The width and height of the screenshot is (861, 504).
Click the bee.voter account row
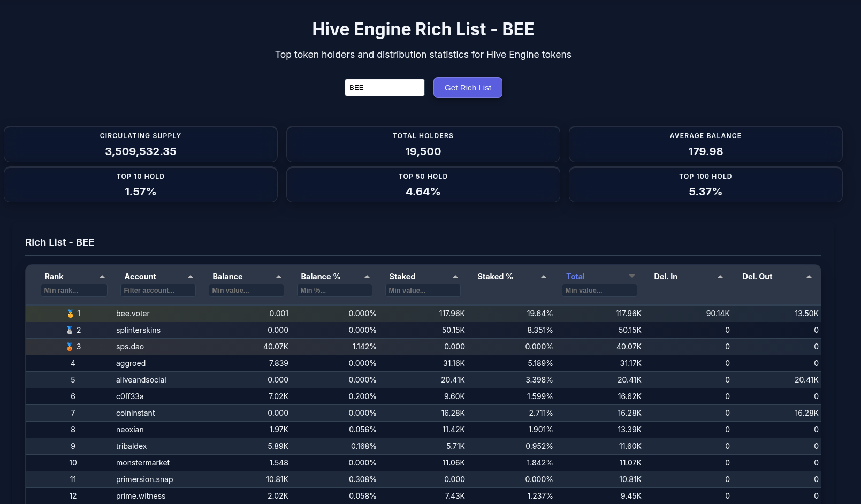click(133, 314)
